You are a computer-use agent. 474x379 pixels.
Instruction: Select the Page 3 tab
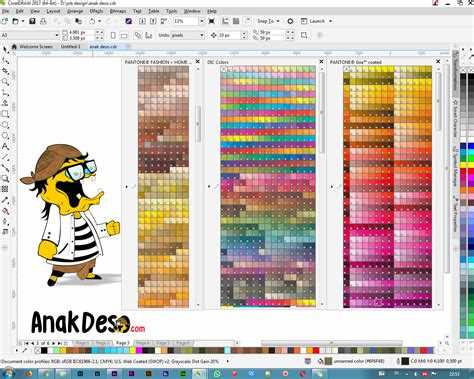[122, 343]
